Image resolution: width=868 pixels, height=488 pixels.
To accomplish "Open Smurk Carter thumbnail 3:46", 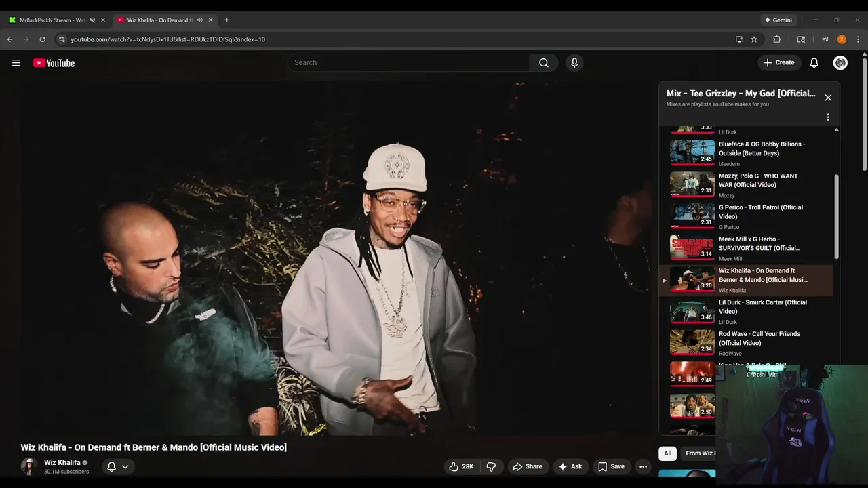I will (692, 311).
